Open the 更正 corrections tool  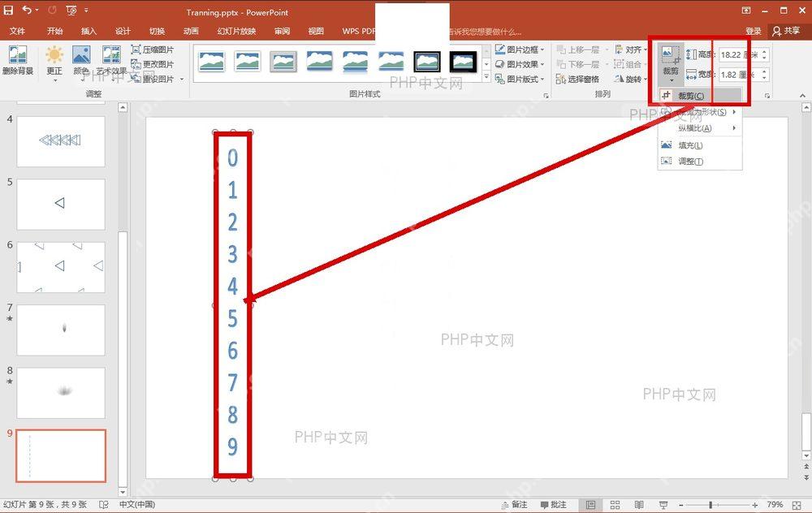click(54, 63)
